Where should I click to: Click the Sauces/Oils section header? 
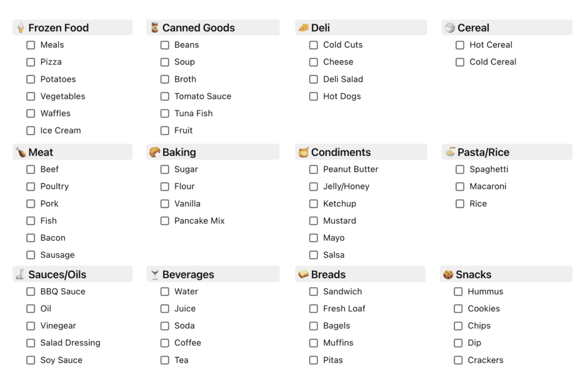(72, 274)
